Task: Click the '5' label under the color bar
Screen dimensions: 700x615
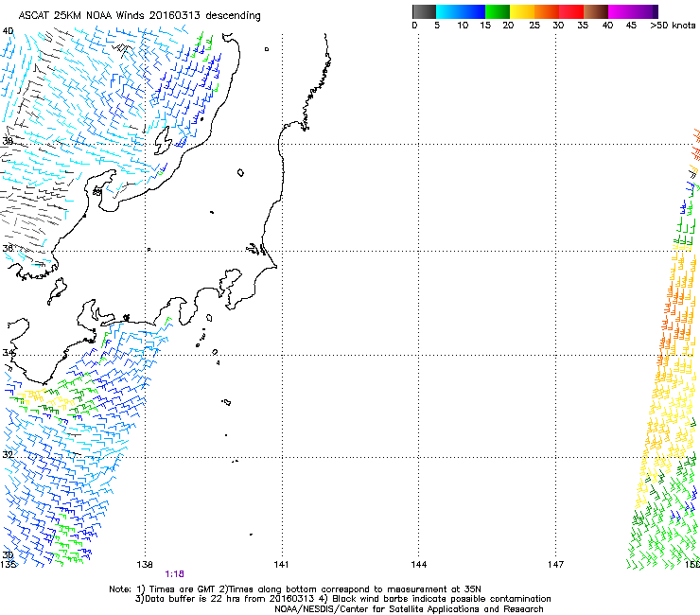Action: point(437,26)
